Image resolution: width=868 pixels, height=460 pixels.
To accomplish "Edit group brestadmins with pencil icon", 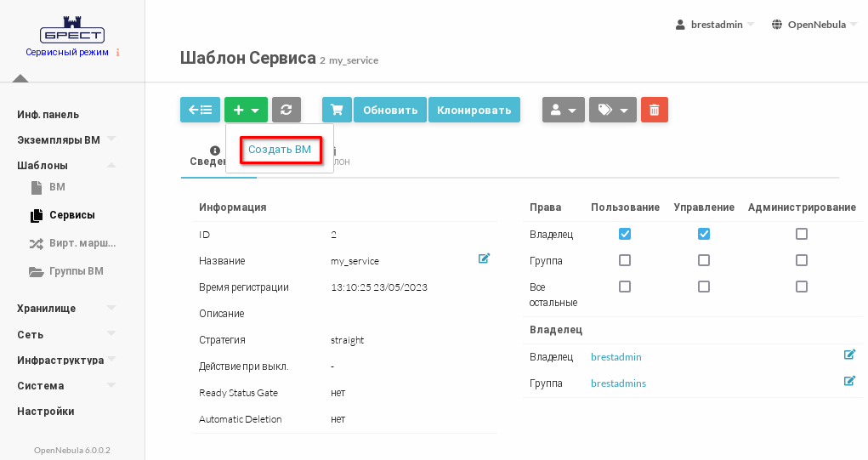I will click(x=848, y=381).
